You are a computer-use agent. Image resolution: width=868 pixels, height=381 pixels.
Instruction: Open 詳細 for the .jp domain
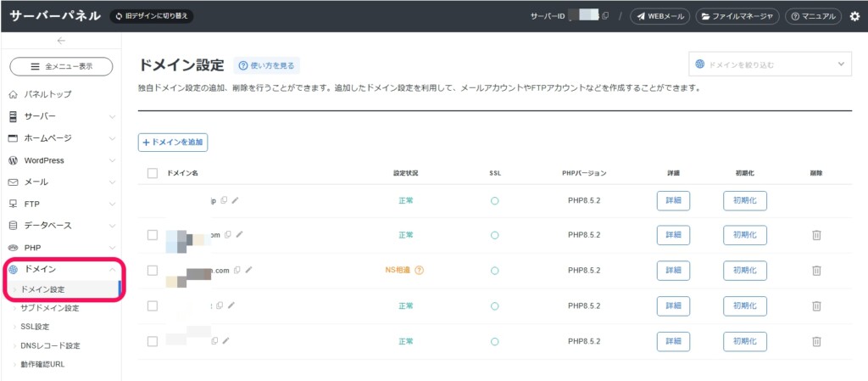(x=673, y=200)
